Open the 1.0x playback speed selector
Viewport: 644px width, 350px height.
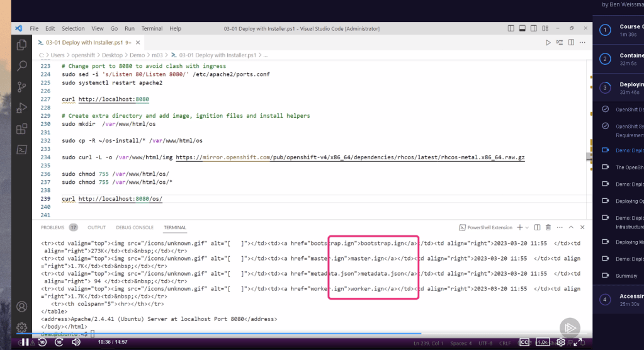(543, 342)
